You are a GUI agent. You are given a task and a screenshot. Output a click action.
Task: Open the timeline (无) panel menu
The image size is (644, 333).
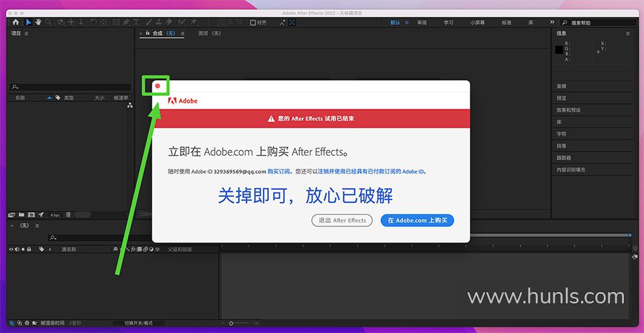coord(37,226)
